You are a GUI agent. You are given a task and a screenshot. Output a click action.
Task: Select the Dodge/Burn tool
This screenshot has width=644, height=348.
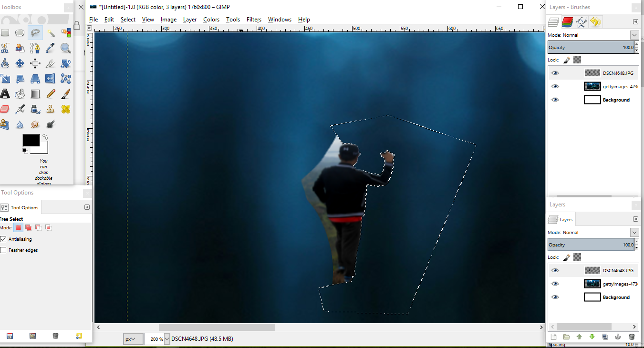point(51,124)
